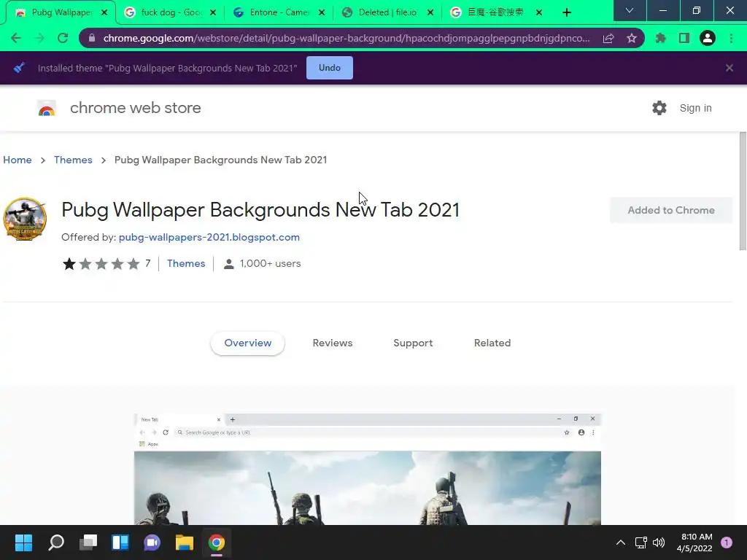Screen dimensions: 747x560
Task: Undo the installed theme
Action: click(329, 68)
